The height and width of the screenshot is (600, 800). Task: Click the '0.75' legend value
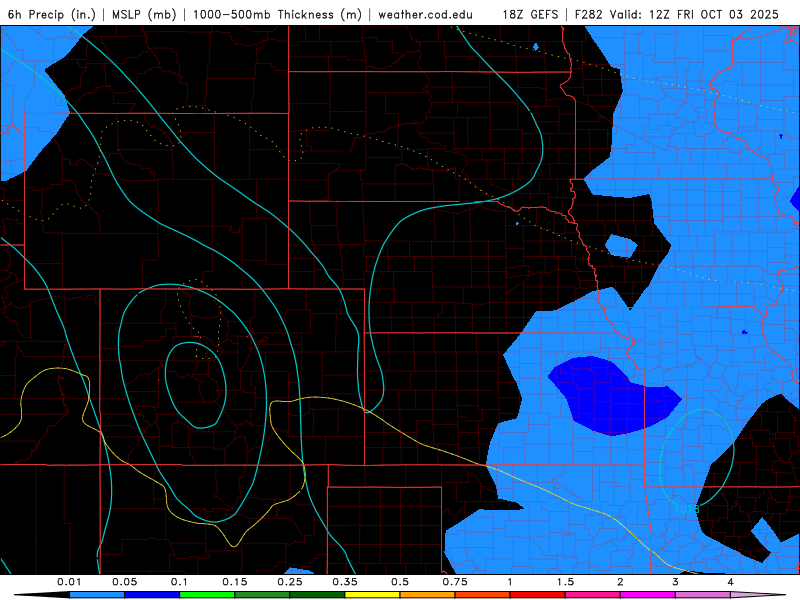[x=455, y=582]
